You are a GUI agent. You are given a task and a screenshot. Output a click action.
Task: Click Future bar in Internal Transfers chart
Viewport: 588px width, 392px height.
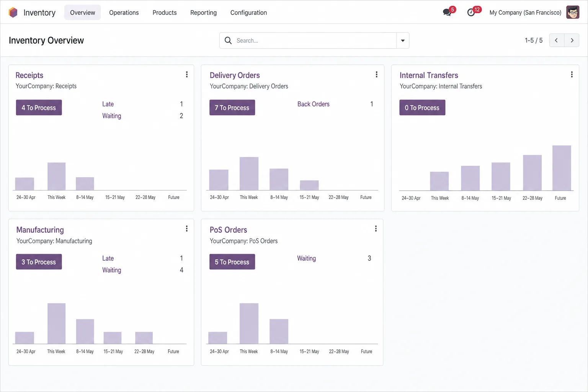click(562, 168)
